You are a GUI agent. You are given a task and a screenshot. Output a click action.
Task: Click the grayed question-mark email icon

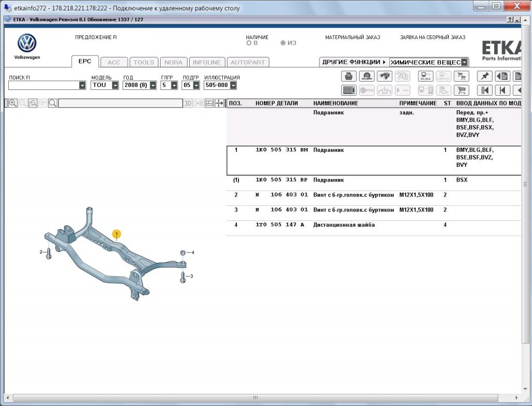(403, 76)
